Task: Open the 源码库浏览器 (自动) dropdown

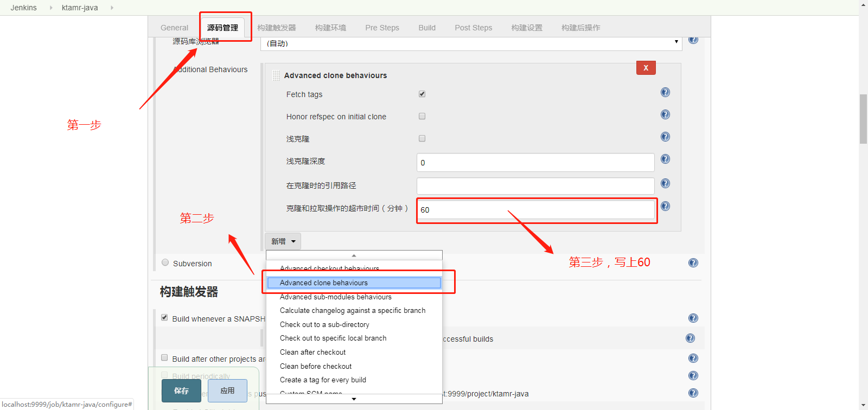Action: pos(471,43)
